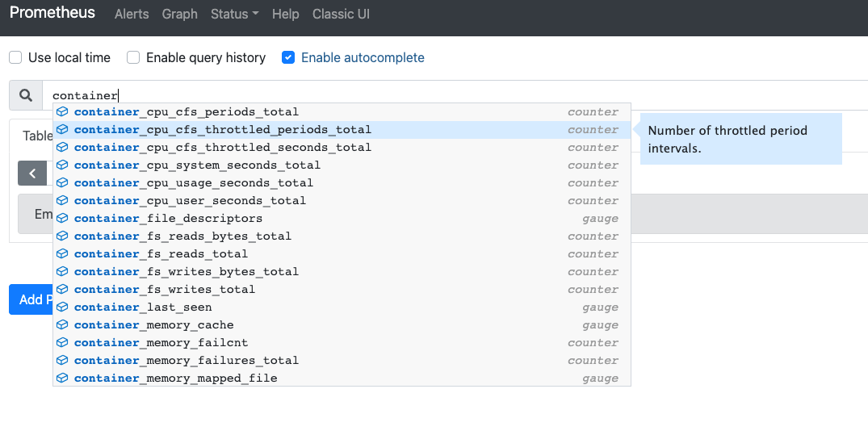868x435 pixels.
Task: Click cube icon beside container_fs_writes_total
Action: tap(62, 289)
